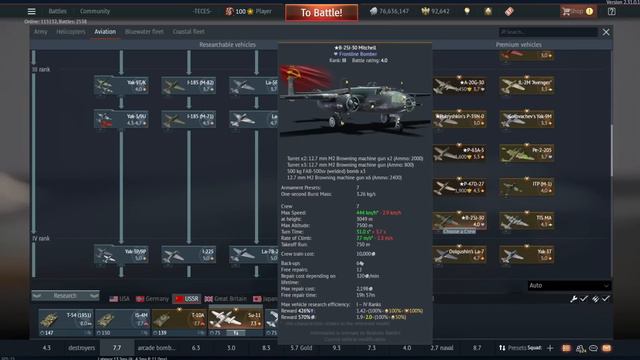Select the premium P-63A-5 aircraft
This screenshot has width=640, height=360.
(459, 153)
